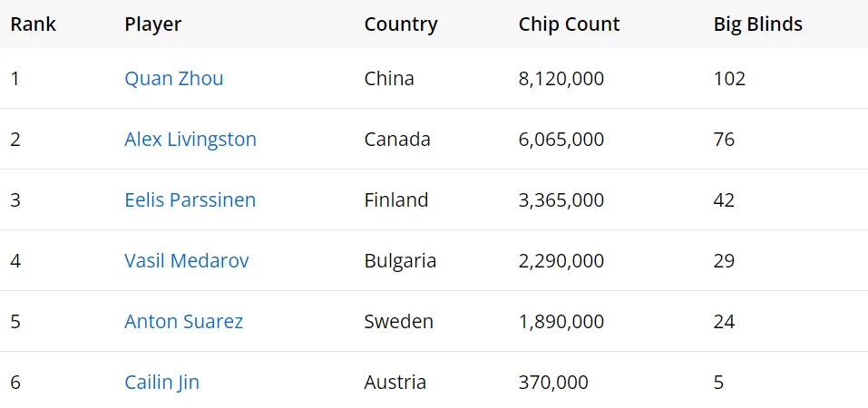Select the Vasil Medarov link
This screenshot has height=408, width=868.
click(186, 261)
